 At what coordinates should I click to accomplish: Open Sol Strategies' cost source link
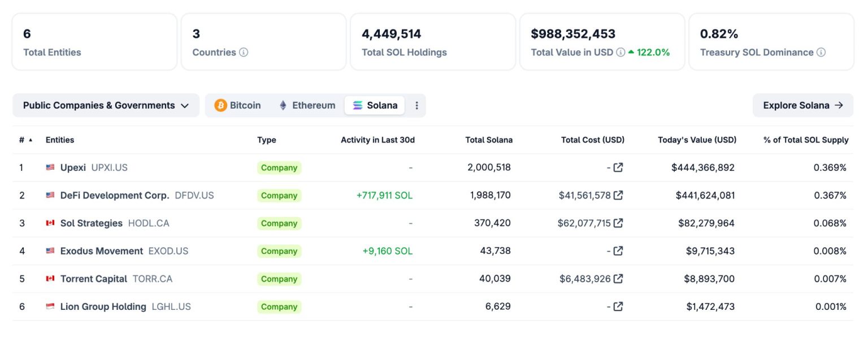tap(619, 223)
